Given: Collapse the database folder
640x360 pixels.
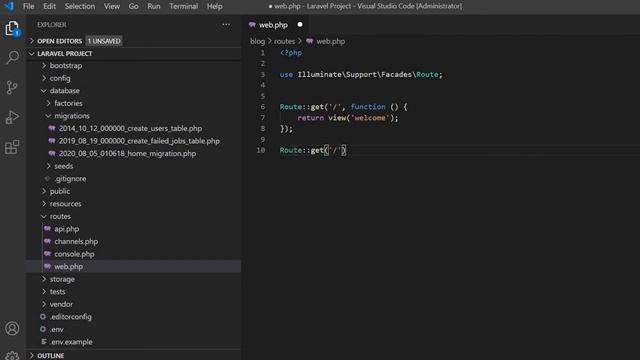Looking at the screenshot, I should pos(44,91).
